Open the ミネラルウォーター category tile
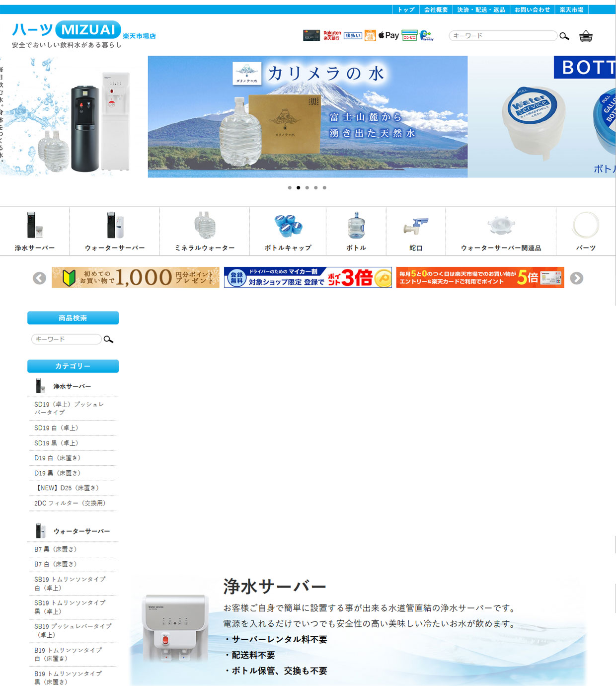The image size is (616, 686). pyautogui.click(x=205, y=231)
